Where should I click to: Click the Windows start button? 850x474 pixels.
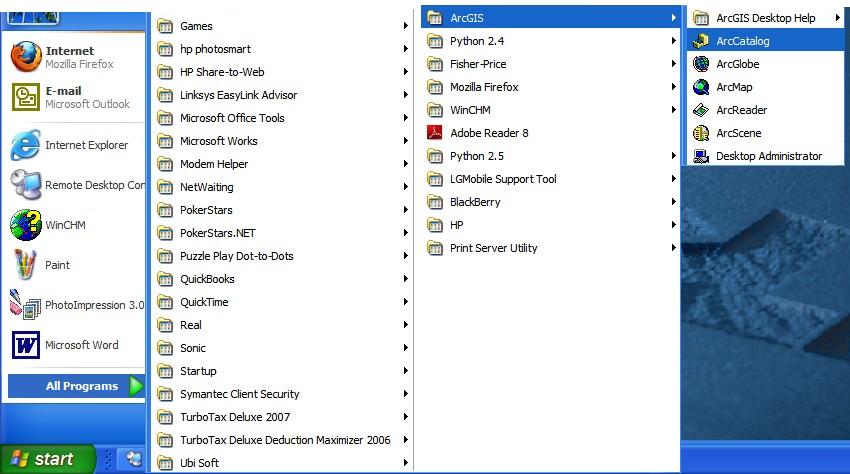pos(48,459)
